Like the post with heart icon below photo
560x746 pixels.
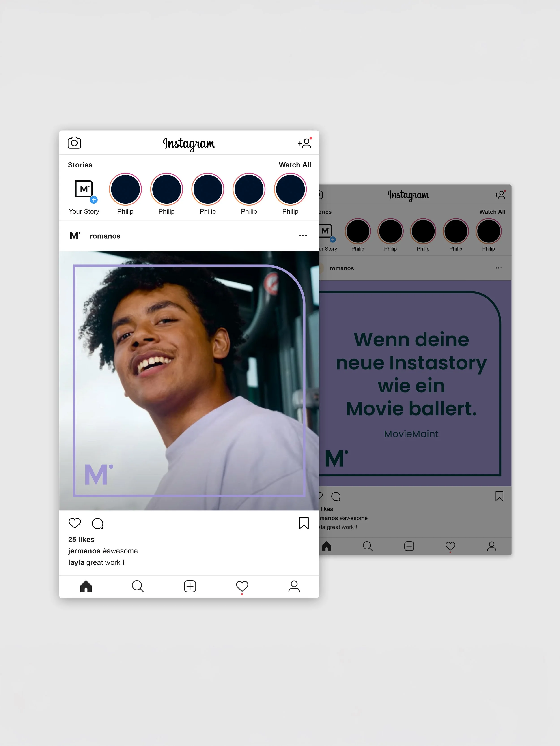[75, 523]
